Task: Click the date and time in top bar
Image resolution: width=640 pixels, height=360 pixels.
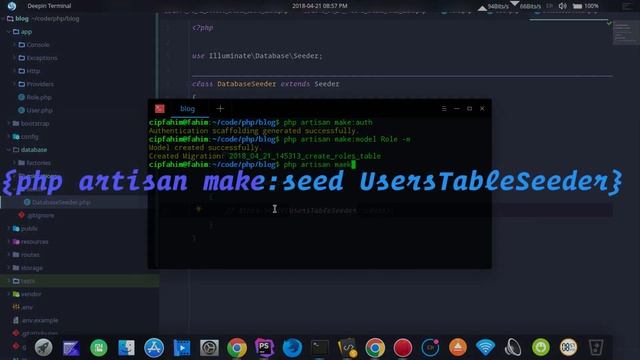Action: (320, 6)
